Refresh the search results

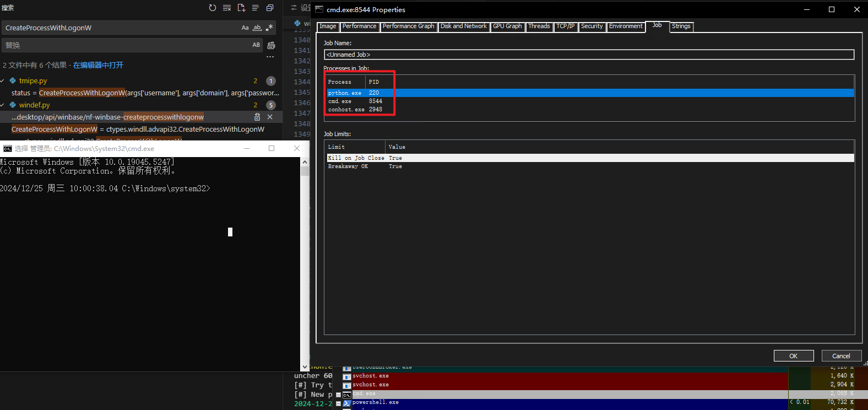point(213,8)
